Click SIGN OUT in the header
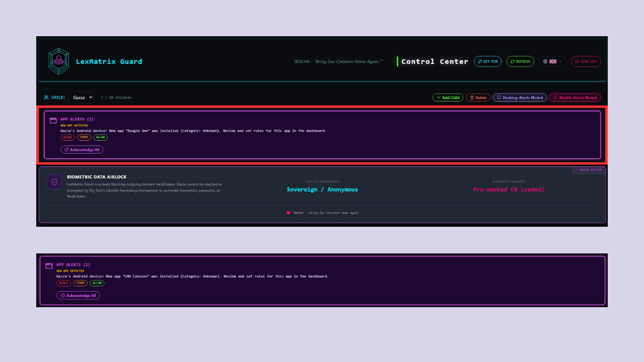The image size is (644, 362). click(586, 61)
